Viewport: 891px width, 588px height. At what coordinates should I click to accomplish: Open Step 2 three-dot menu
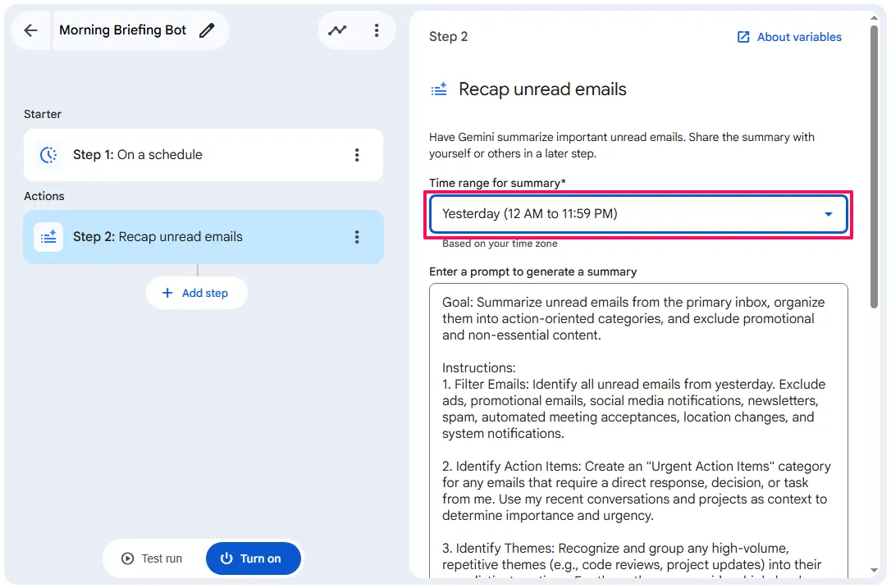pyautogui.click(x=357, y=237)
